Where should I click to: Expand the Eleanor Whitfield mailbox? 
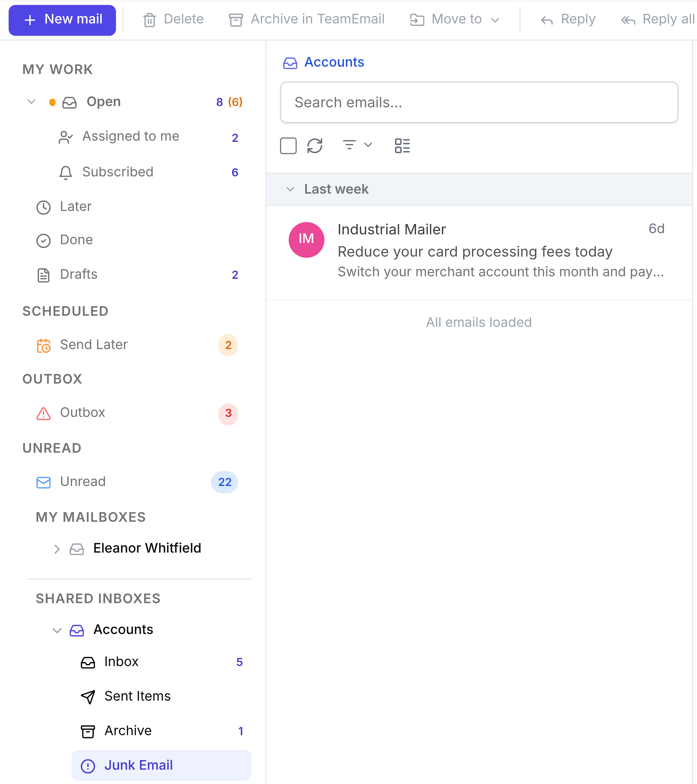pos(57,549)
